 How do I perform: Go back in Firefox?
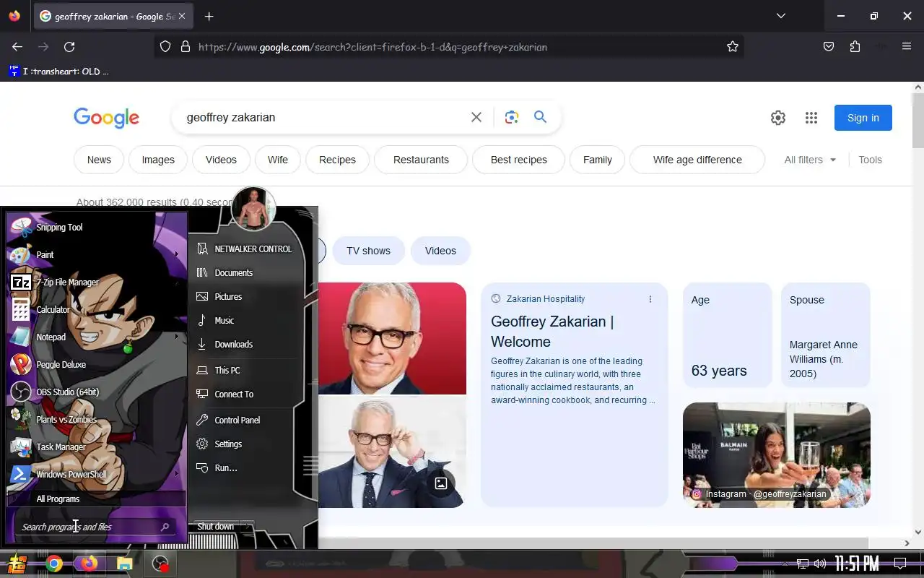coord(17,46)
